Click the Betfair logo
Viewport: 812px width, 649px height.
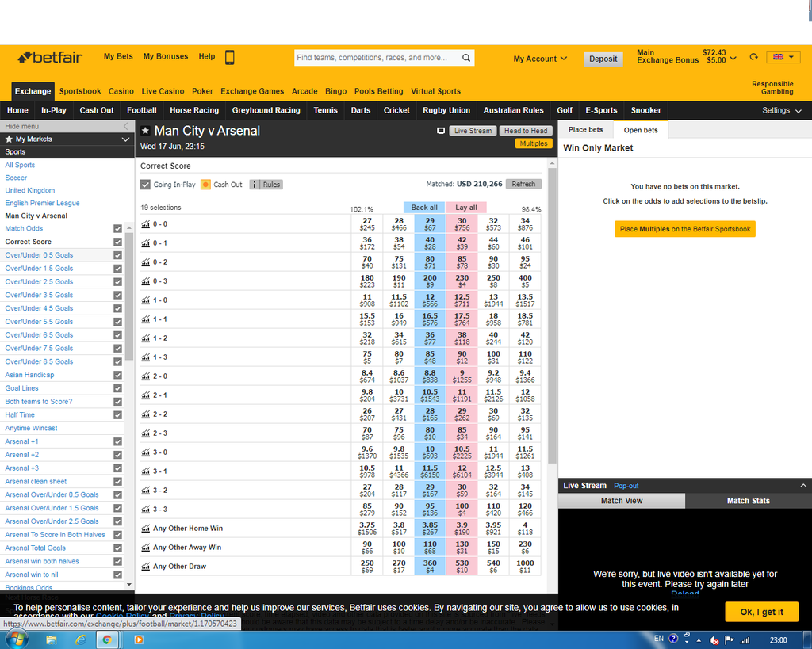[50, 57]
